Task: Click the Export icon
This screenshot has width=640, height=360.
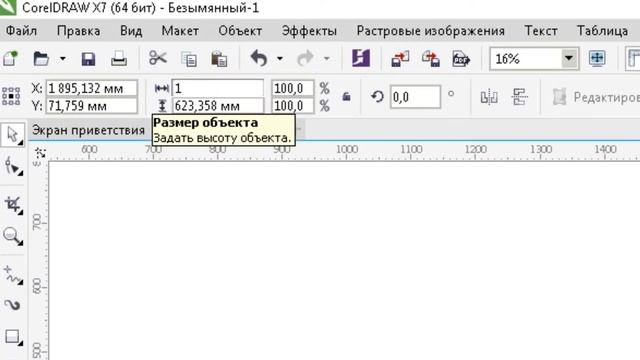Action: click(x=431, y=59)
